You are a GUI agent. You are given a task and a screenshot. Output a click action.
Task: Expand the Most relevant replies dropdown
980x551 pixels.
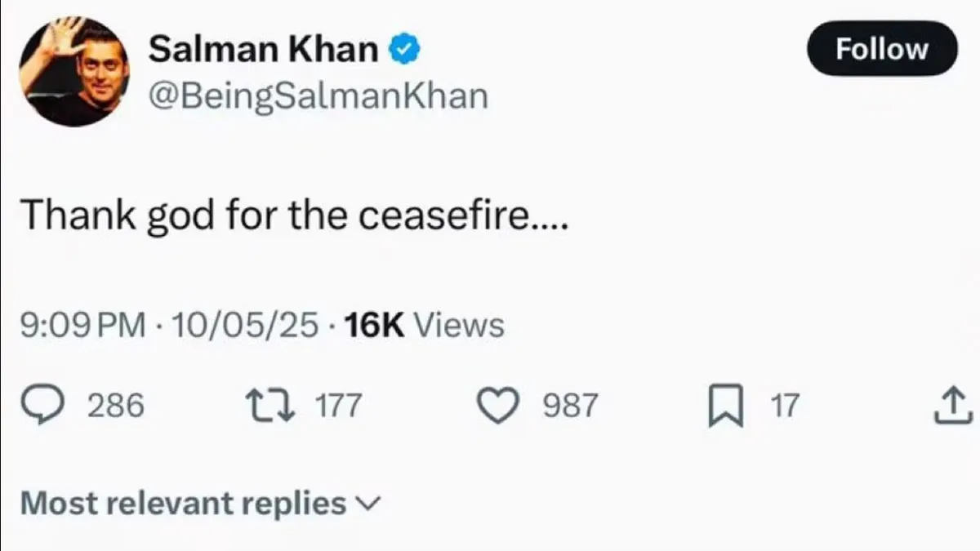[x=180, y=503]
